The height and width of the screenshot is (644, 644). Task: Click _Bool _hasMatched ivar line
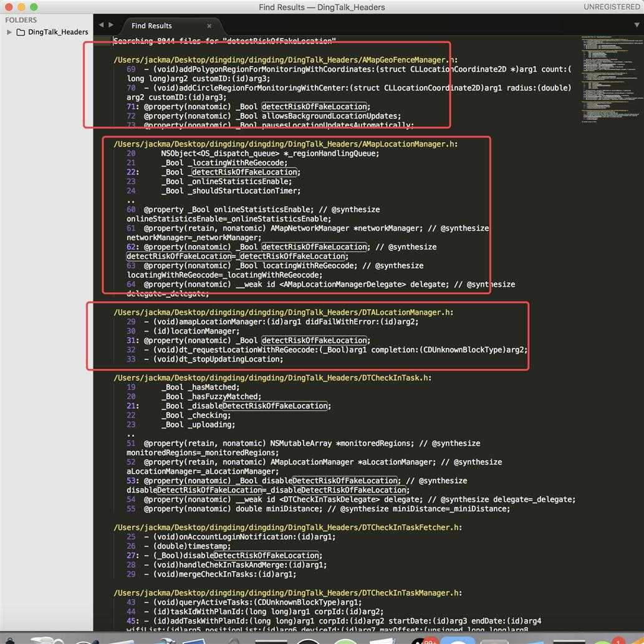tap(183, 387)
